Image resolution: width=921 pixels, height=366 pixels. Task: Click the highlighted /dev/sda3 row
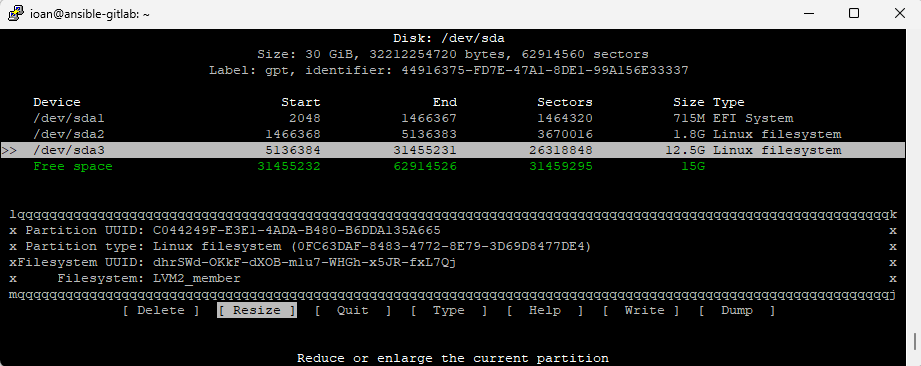453,150
